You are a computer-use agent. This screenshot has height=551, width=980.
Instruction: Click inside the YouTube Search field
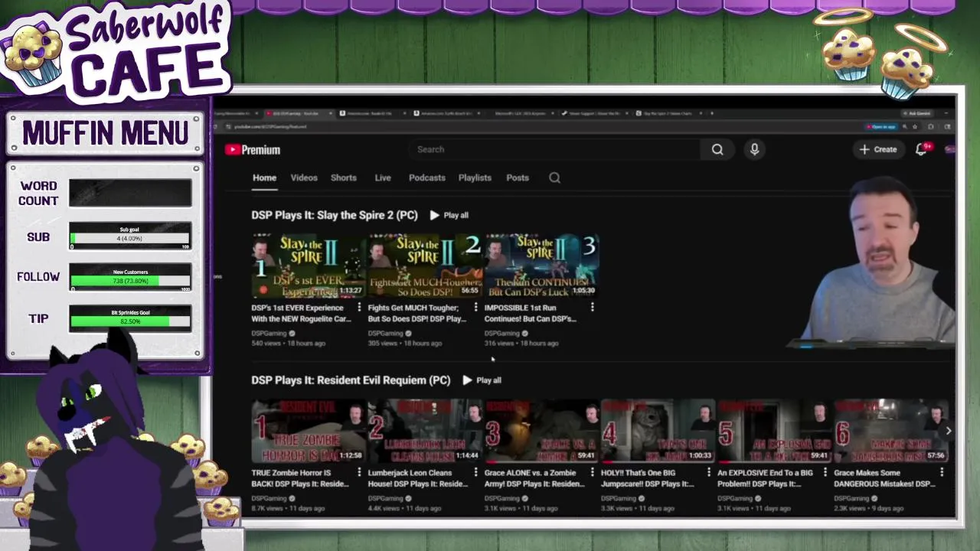point(555,150)
